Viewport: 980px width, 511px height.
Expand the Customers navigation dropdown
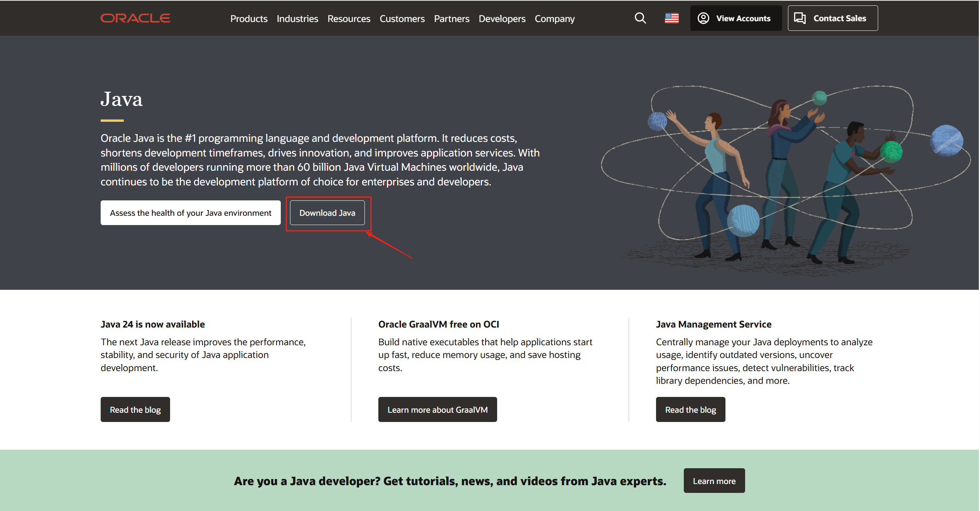[x=402, y=18]
